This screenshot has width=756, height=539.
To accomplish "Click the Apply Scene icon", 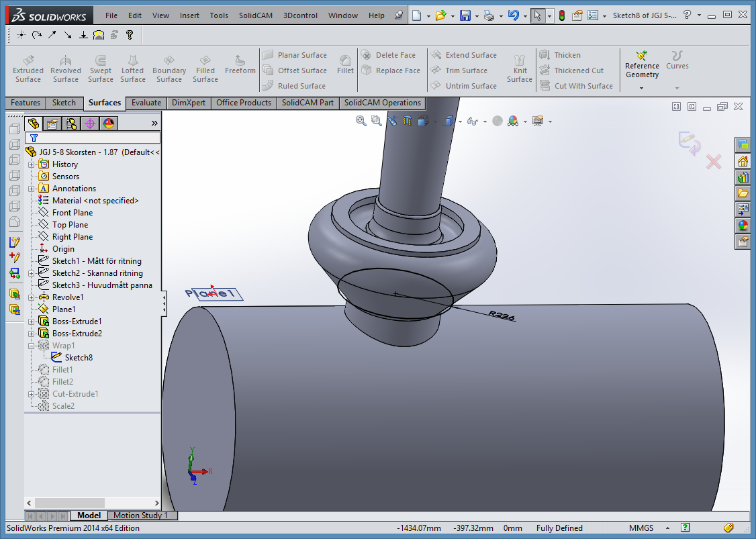I will (513, 121).
